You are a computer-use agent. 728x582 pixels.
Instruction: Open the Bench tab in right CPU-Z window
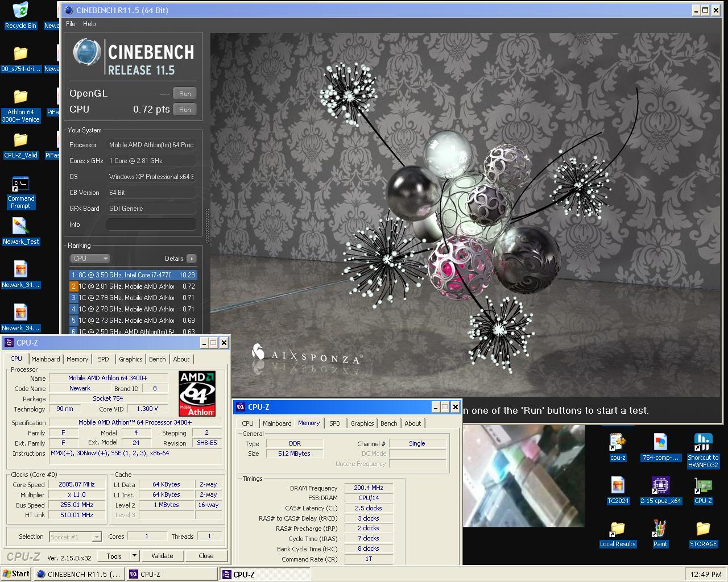(389, 423)
